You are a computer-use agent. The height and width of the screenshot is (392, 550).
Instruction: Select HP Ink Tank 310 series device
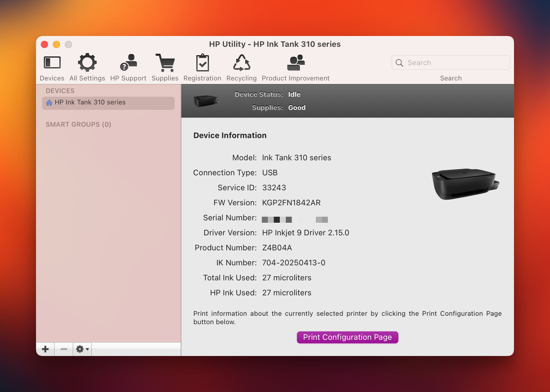pos(108,103)
